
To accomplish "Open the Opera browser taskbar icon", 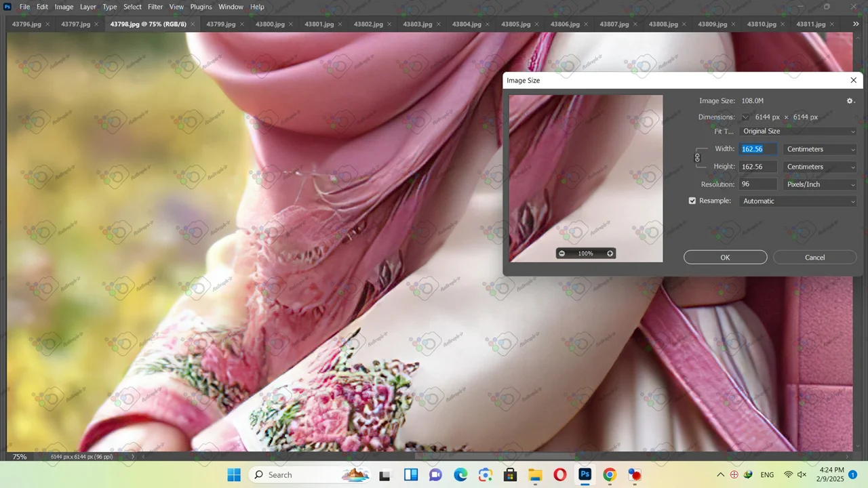I will 560,474.
